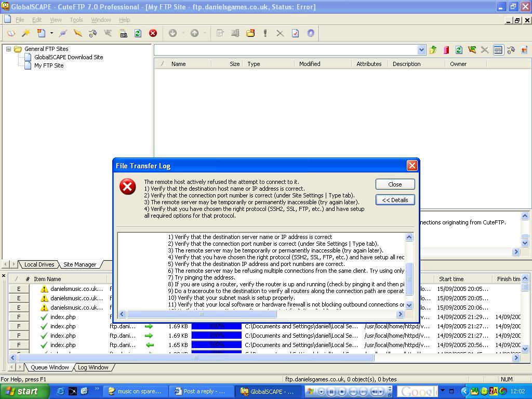Select My FTP Site in tree
This screenshot has width=532, height=399.
[49, 65]
